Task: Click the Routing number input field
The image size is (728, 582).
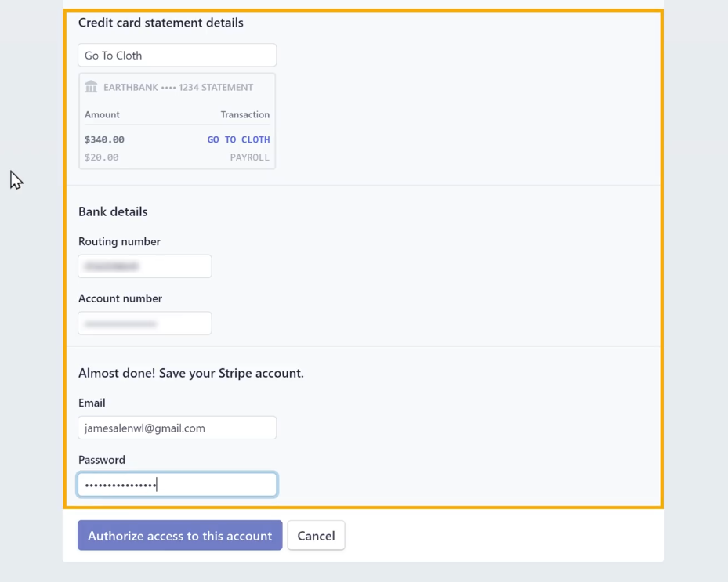Action: [145, 266]
